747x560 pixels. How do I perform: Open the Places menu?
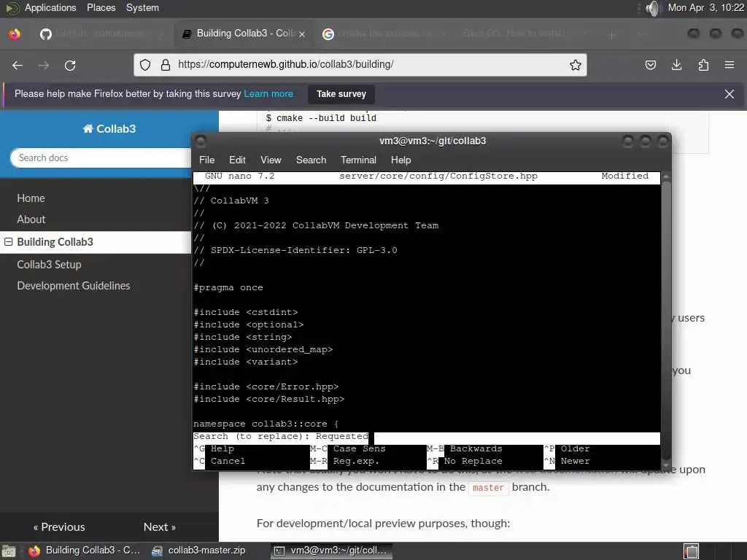101,7
